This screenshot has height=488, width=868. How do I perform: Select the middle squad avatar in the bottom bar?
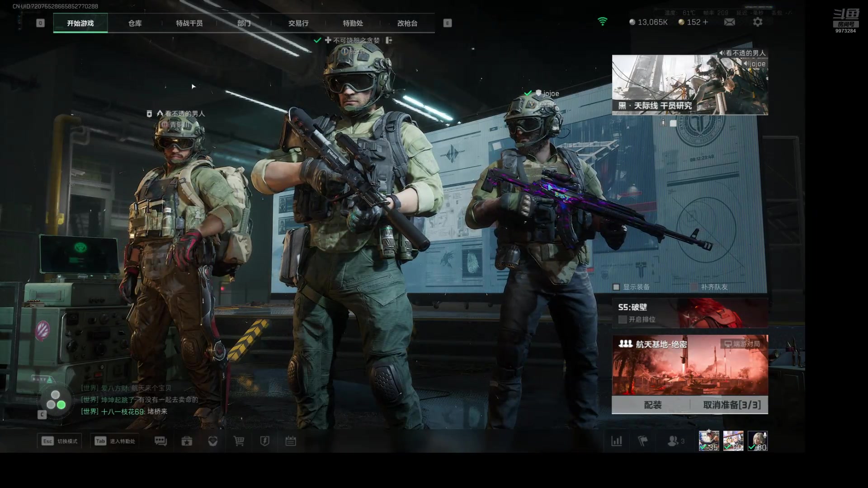coord(733,441)
